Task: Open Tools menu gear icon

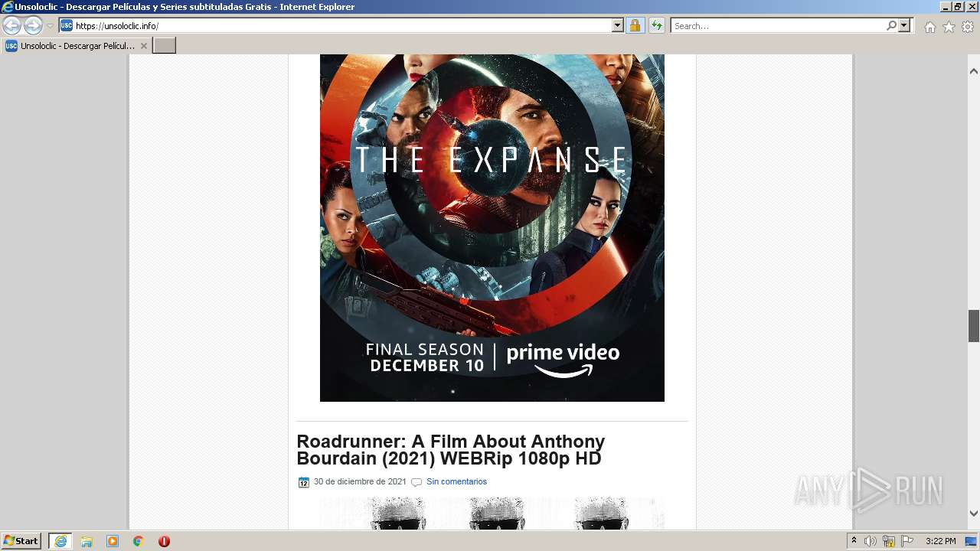Action: coord(968,27)
